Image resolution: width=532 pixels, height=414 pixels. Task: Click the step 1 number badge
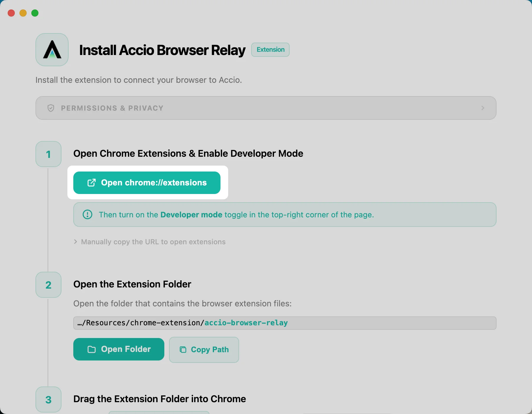tap(48, 154)
